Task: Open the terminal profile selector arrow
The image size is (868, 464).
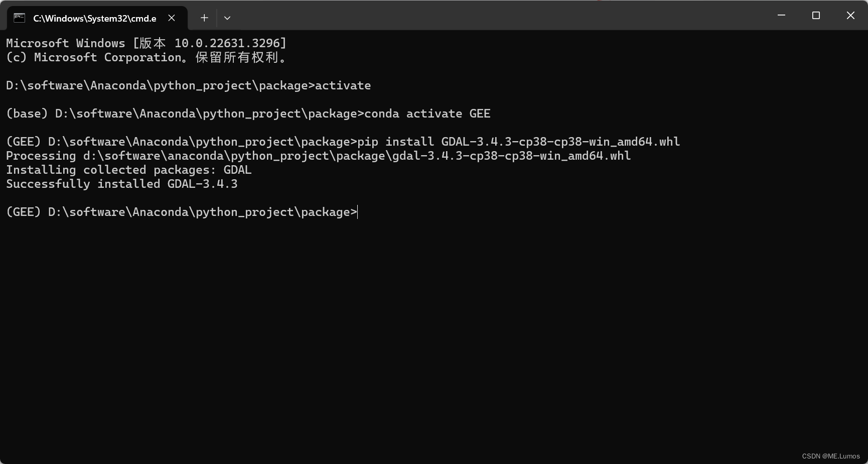Action: click(x=227, y=18)
